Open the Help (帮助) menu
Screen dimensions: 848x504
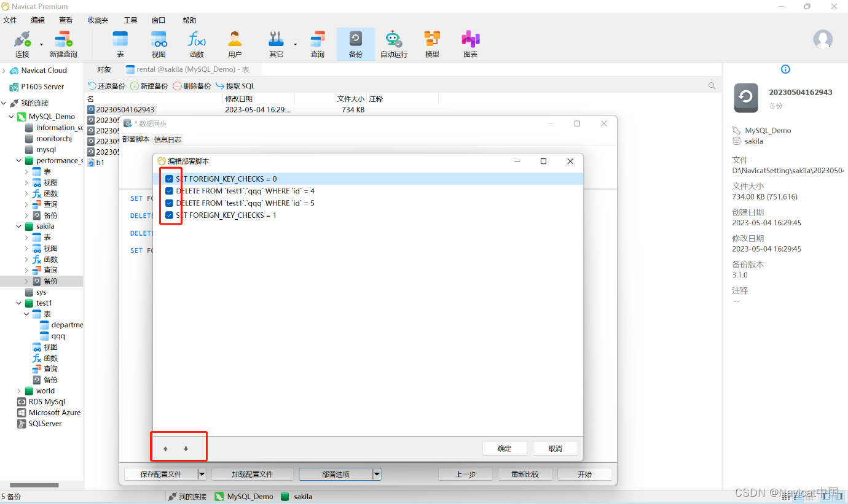click(189, 20)
